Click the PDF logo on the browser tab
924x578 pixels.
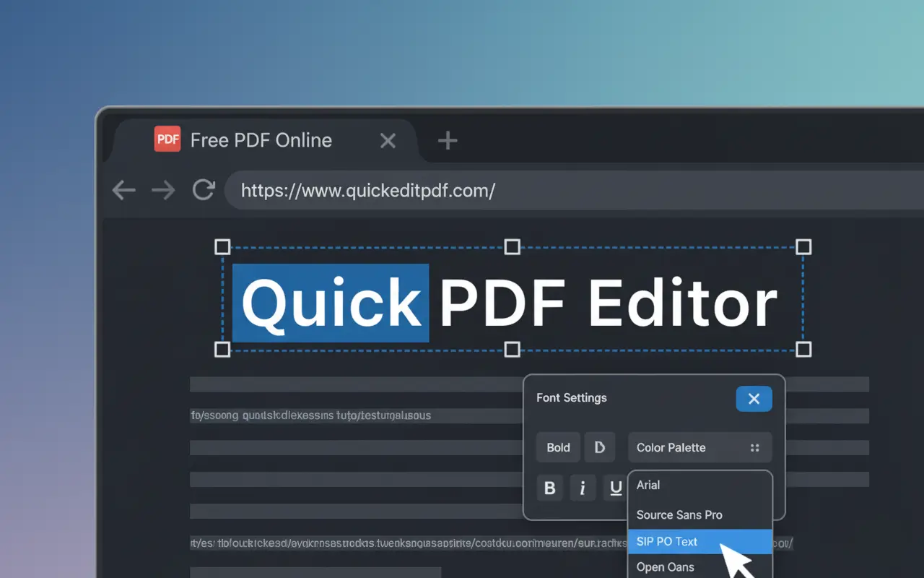coord(167,139)
